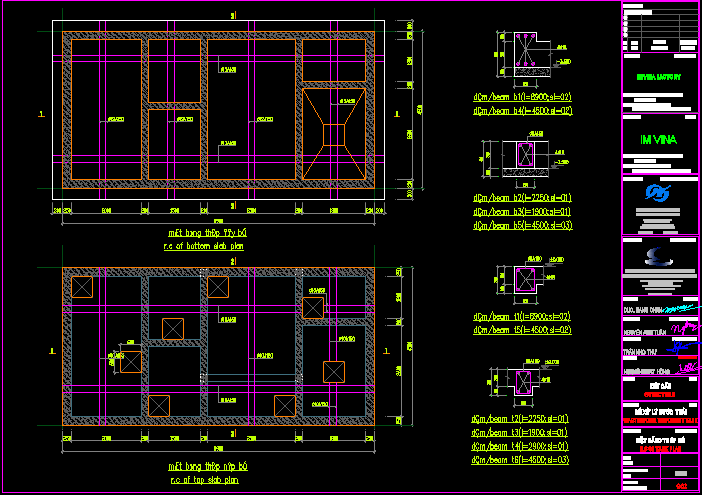Viewport: 702px width, 495px height.
Task: Click beam t5 (l=4500; sl=02) label
Action: [522, 329]
